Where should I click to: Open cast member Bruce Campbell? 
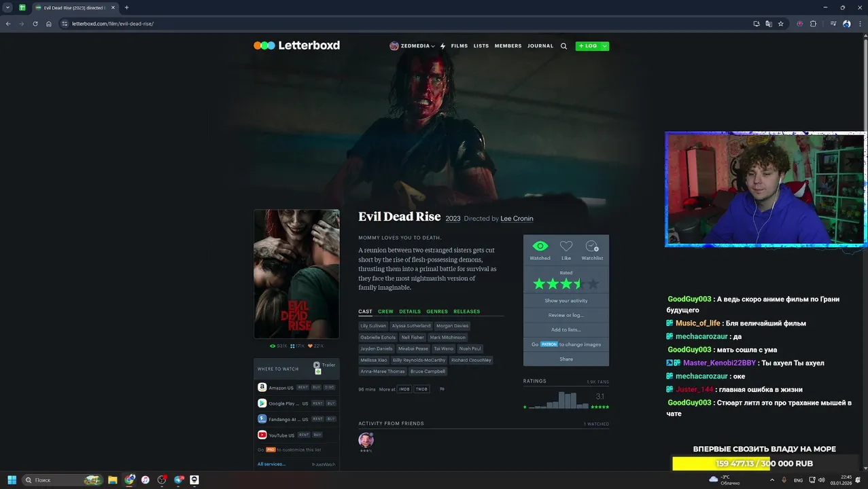[428, 372]
